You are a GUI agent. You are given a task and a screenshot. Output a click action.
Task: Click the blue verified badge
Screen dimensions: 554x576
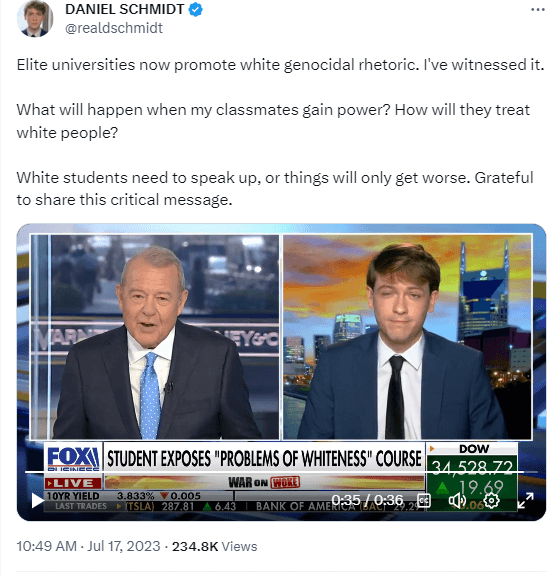coord(195,10)
